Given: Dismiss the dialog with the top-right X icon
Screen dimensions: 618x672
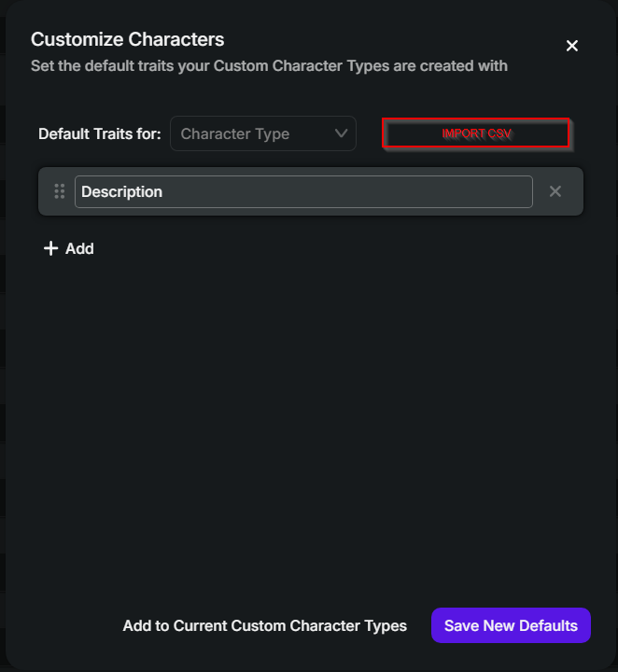Looking at the screenshot, I should pyautogui.click(x=571, y=46).
